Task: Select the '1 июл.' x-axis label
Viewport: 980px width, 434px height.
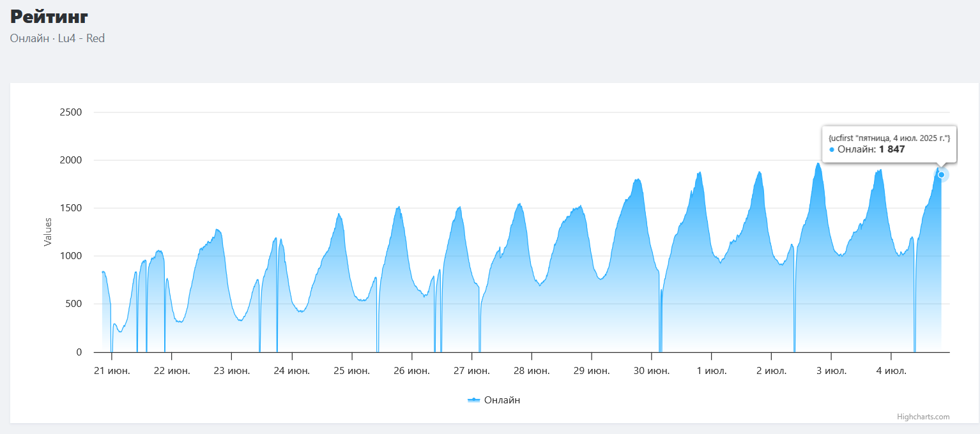Action: (712, 371)
